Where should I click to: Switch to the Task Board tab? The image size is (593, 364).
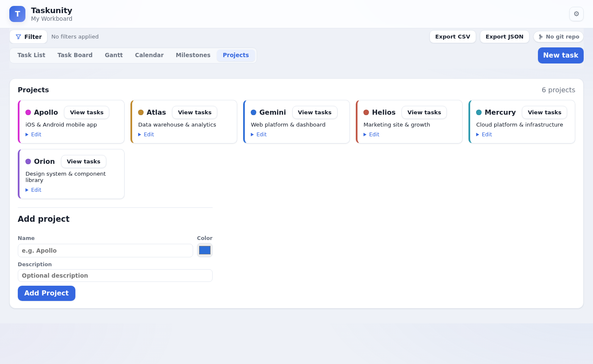tap(75, 55)
